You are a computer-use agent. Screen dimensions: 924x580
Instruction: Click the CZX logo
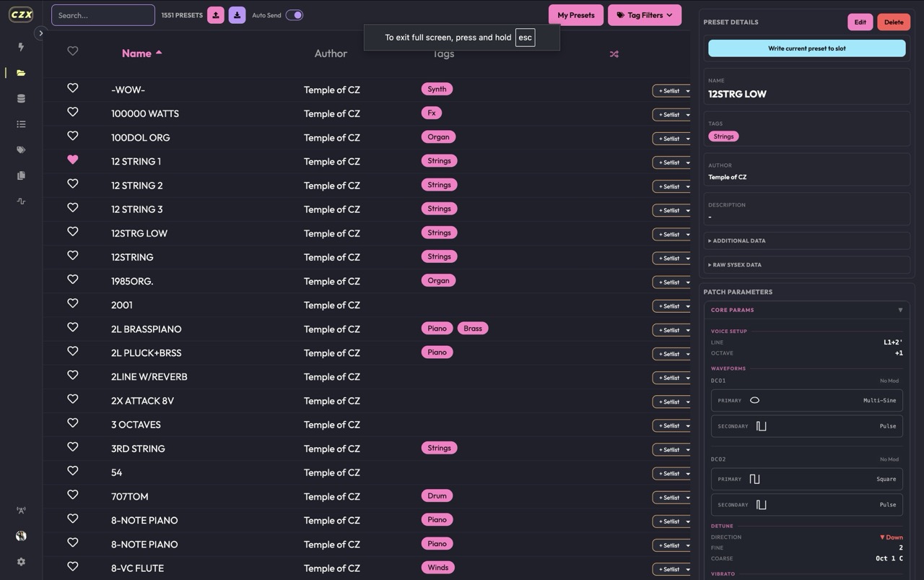(x=21, y=14)
